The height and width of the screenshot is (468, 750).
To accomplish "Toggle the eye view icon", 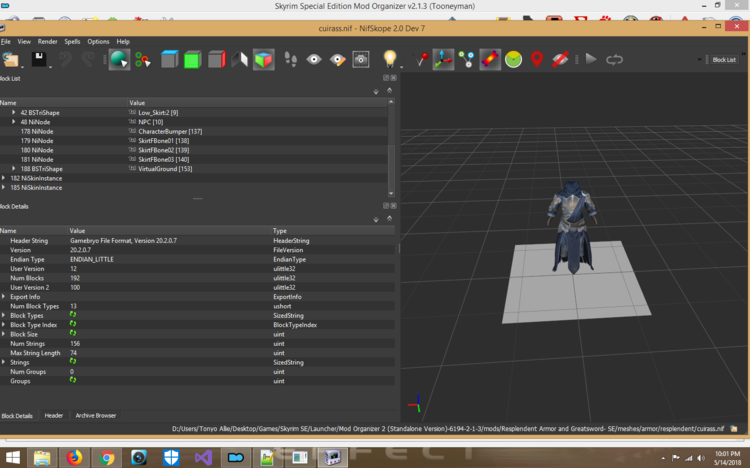I will (x=314, y=60).
